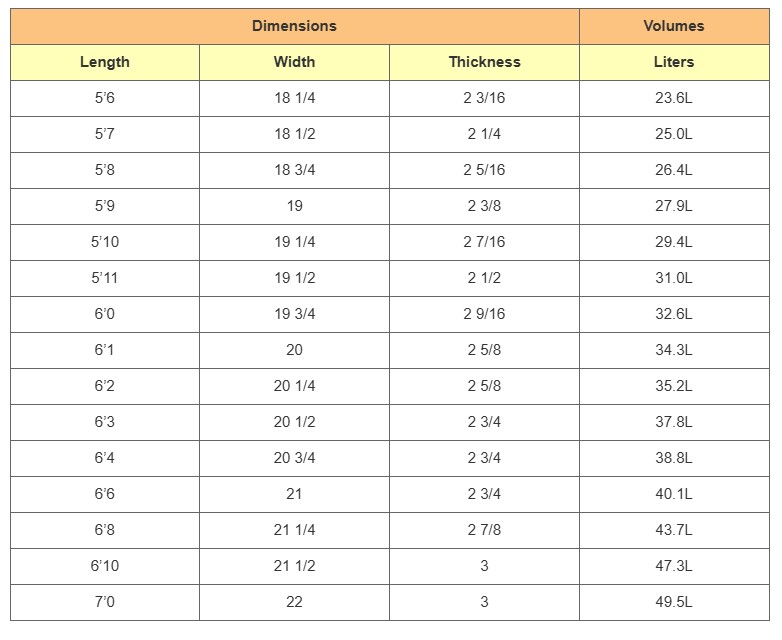Image resolution: width=782 pixels, height=640 pixels.
Task: Click the 27.9L volume cell
Action: coord(673,206)
